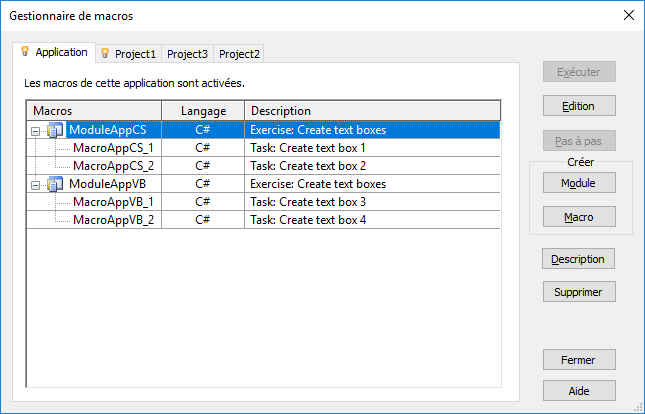Click the lightbulb icon on Application tab

25,51
